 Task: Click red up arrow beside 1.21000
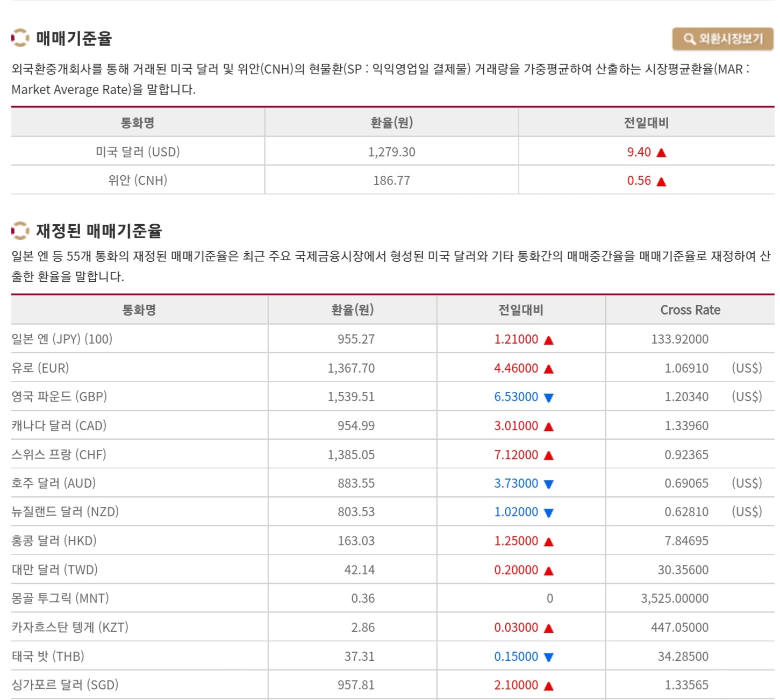[548, 340]
